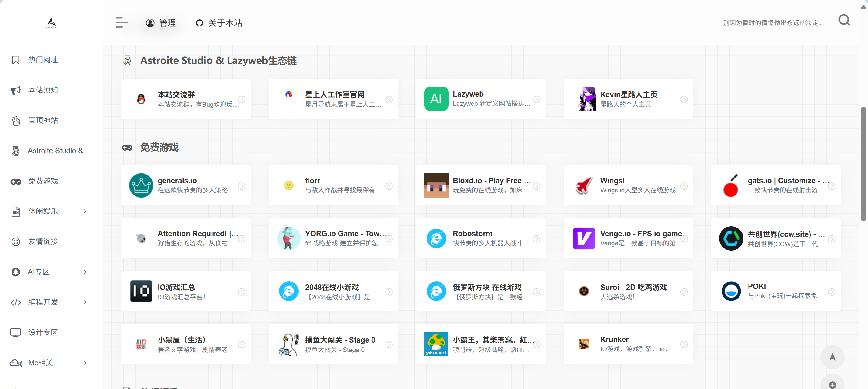Open the 俄罗斯方块 在线游戏 card
The image size is (868, 389).
tap(481, 291)
